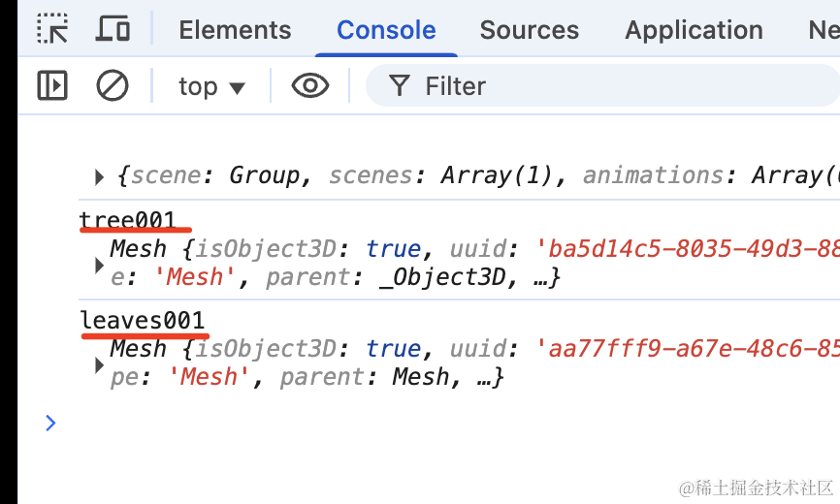840x504 pixels.
Task: Switch to the Elements tab
Action: [235, 30]
